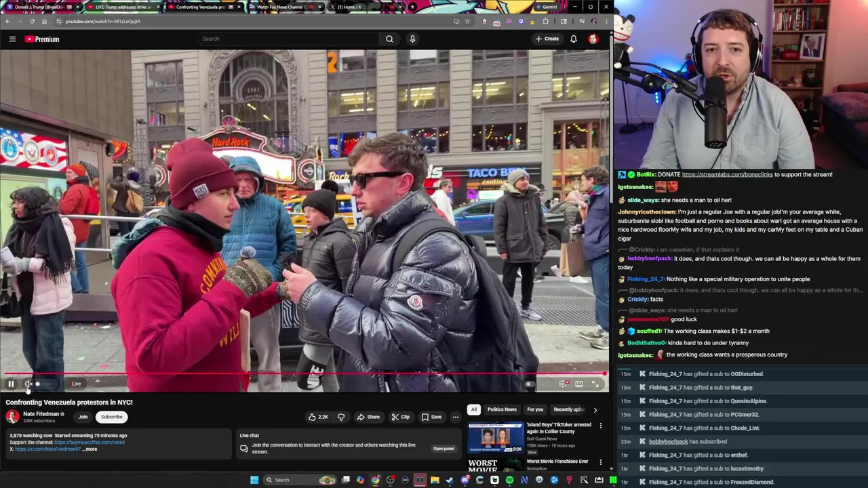This screenshot has height=488, width=868.
Task: Show more filter chips with arrow
Action: pos(595,409)
